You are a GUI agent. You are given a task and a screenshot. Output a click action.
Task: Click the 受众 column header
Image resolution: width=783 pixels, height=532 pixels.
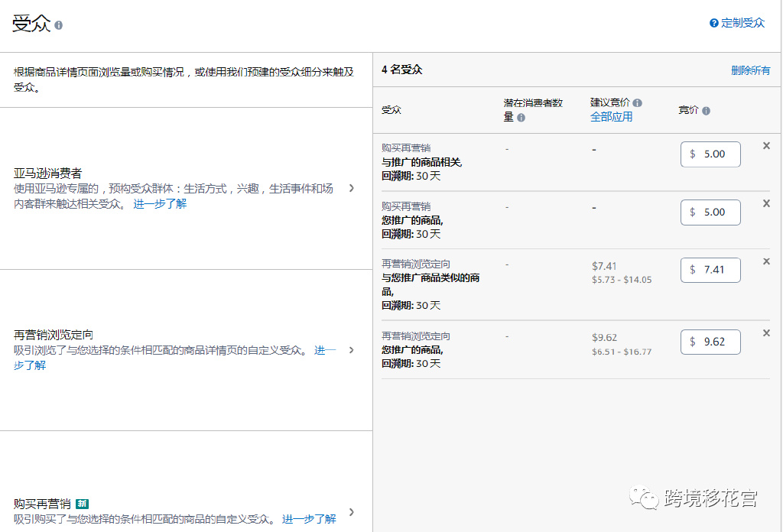click(391, 110)
